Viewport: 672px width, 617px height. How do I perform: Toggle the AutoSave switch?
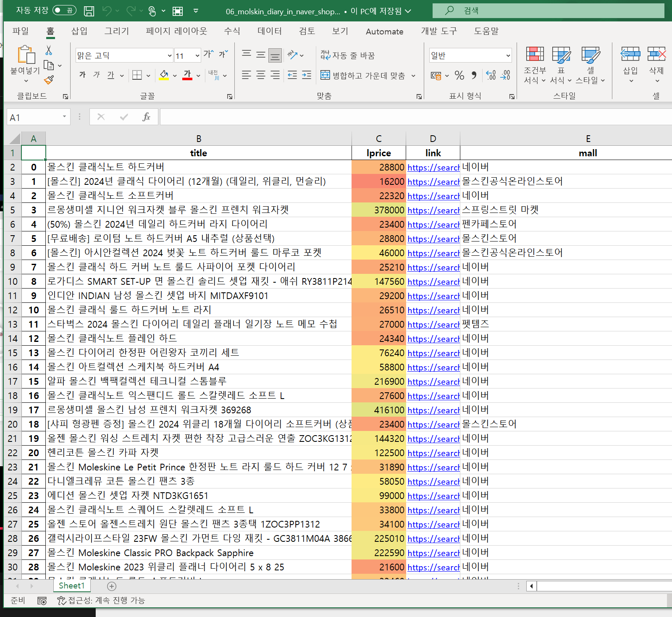(x=64, y=11)
